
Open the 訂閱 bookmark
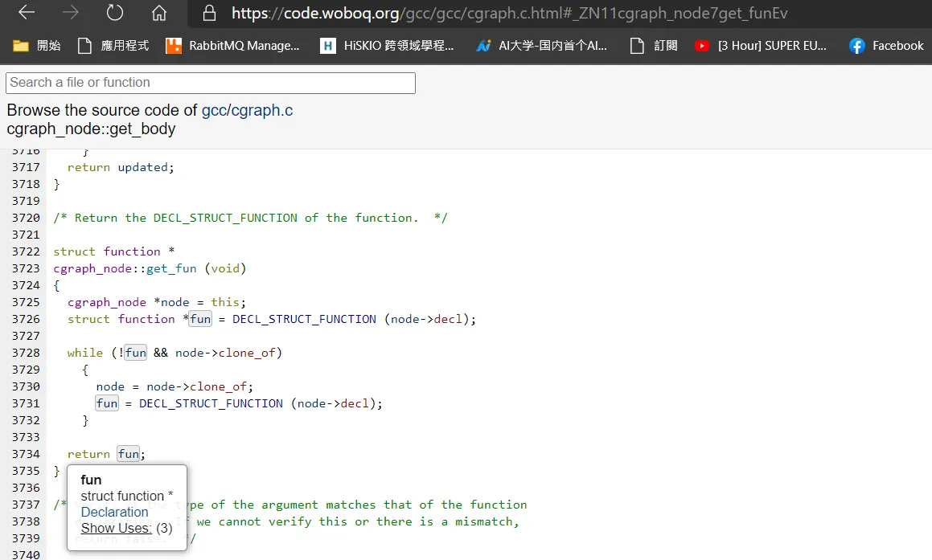point(654,46)
